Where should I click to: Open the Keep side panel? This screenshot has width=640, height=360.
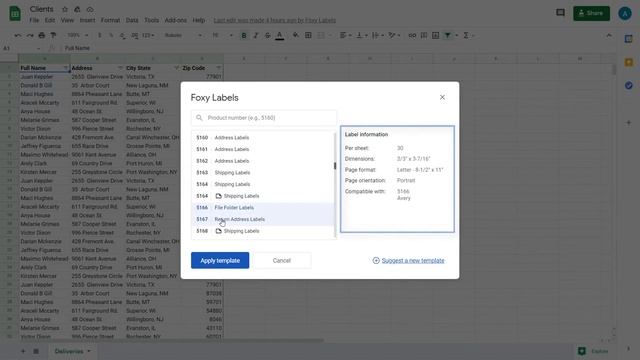pos(629,62)
